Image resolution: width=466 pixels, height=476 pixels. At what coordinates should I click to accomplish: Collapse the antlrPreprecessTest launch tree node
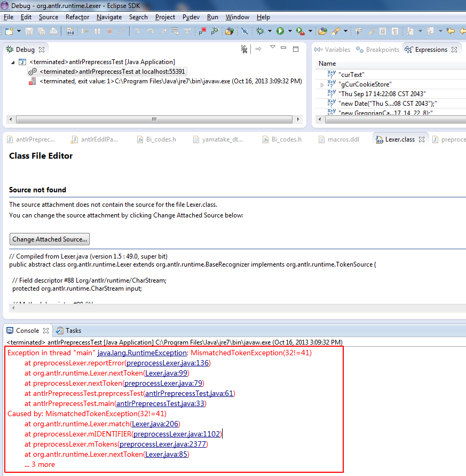pos(13,62)
